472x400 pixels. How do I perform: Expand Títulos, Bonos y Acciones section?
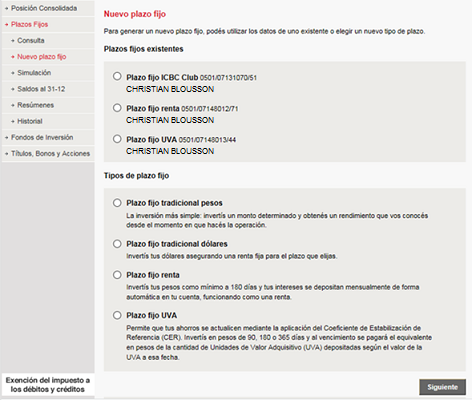coord(48,154)
